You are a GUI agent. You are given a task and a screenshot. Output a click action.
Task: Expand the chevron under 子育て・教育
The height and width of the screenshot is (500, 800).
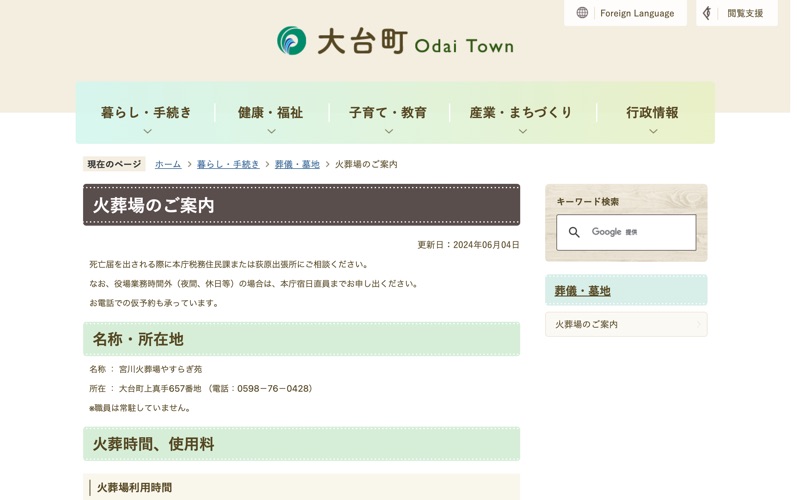pos(389,131)
